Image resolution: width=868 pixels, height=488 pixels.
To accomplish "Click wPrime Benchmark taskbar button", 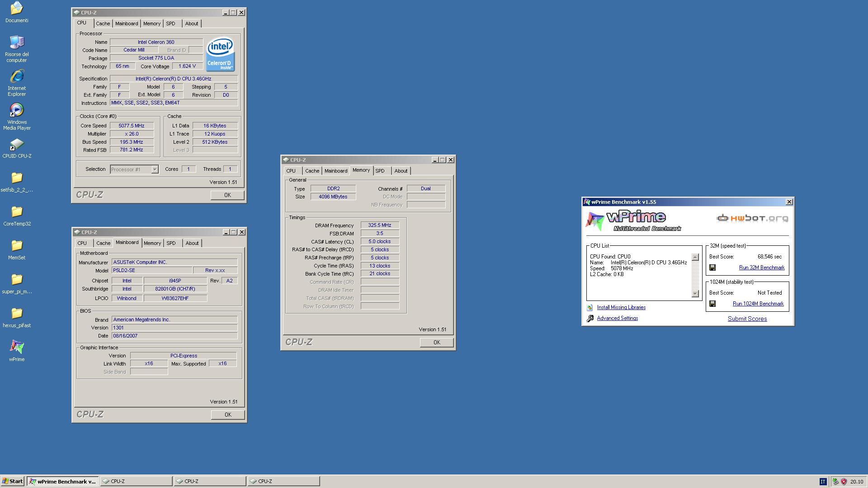I will tap(63, 481).
